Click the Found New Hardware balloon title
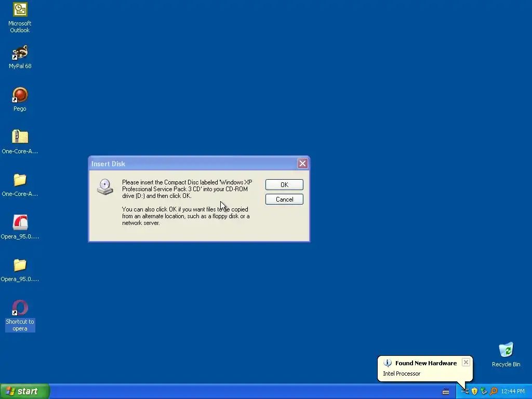Image resolution: width=532 pixels, height=399 pixels. 426,363
